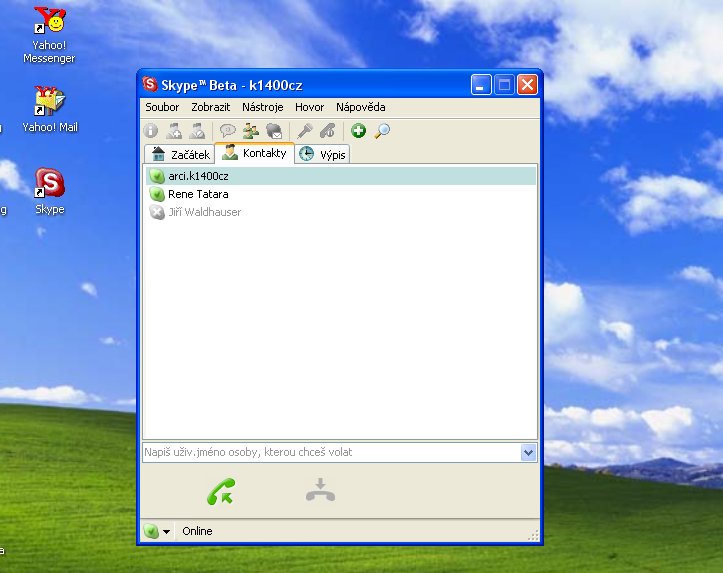Open the Nápověda menu
This screenshot has width=723, height=573.
point(361,107)
